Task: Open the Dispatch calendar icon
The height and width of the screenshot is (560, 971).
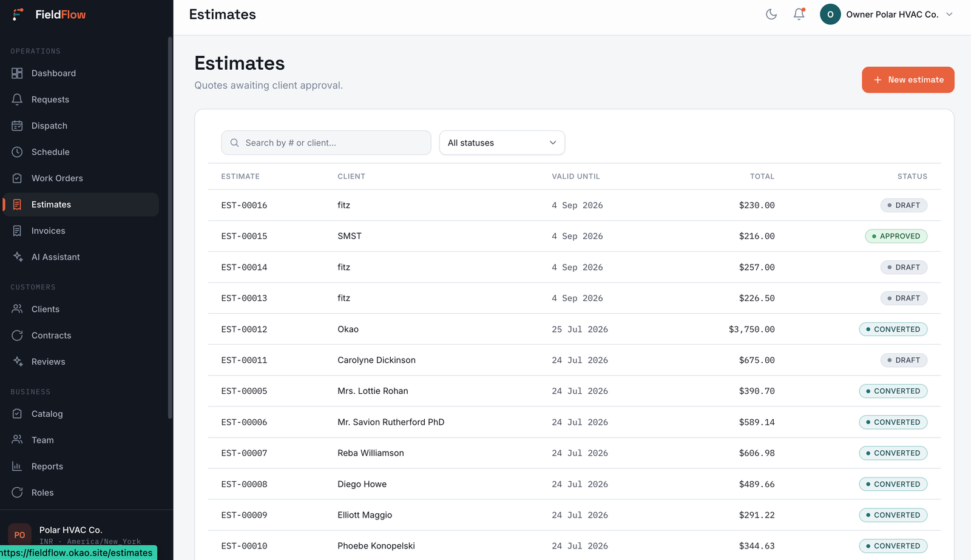Action: pyautogui.click(x=17, y=126)
